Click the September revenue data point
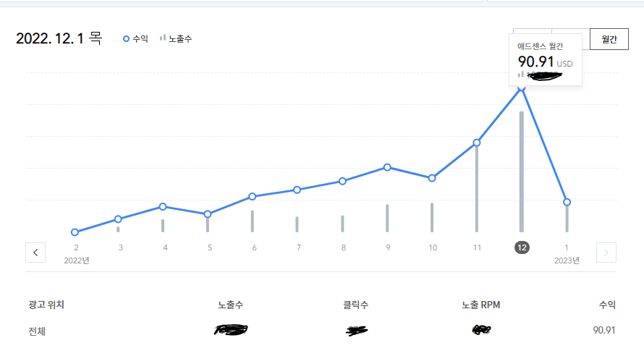 387,167
